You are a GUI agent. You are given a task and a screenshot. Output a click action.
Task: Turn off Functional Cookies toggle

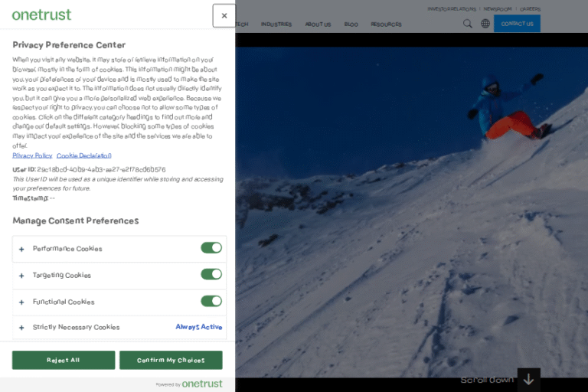[x=211, y=301]
